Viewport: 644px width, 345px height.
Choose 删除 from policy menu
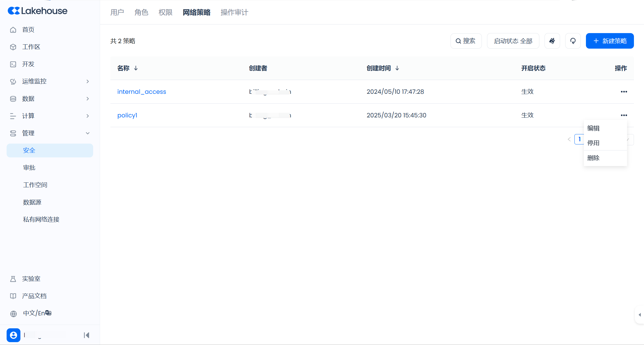[x=593, y=158]
